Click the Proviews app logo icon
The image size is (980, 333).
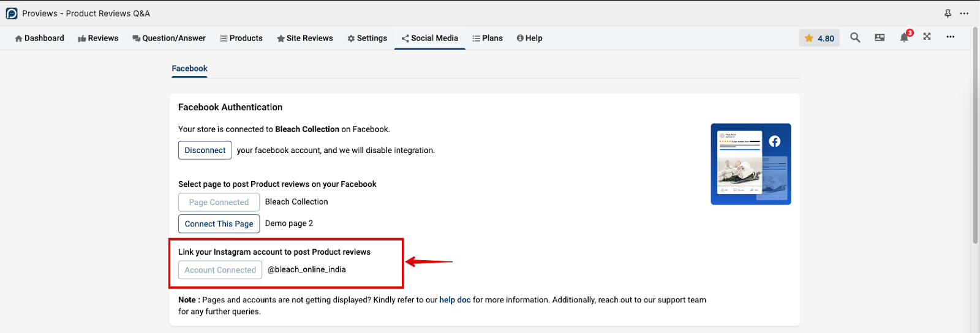pos(12,13)
